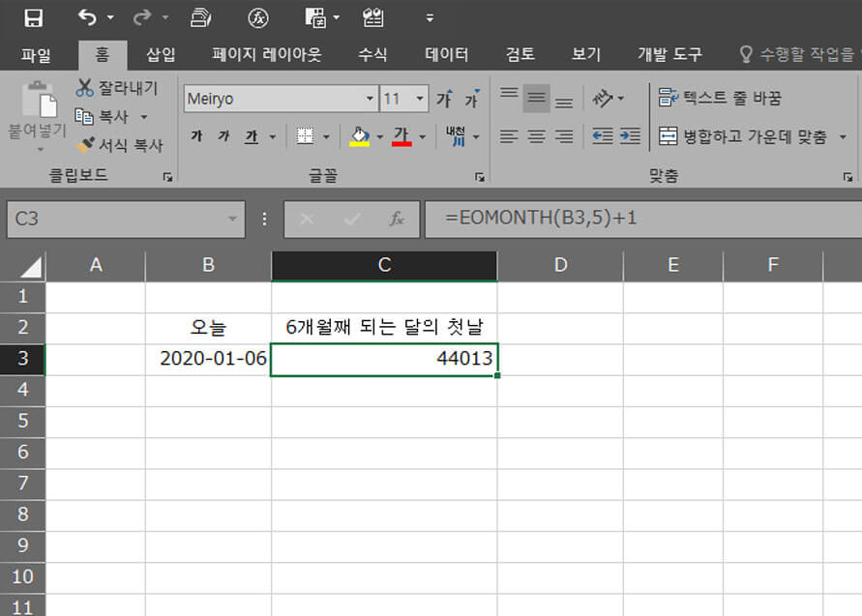Click the fx Insert Function icon

[x=398, y=219]
